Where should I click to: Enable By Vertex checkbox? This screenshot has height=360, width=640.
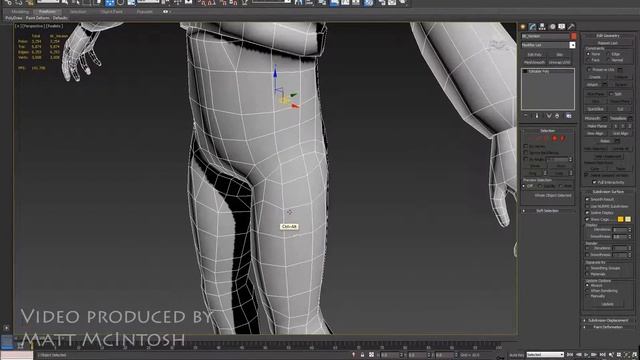coord(526,146)
